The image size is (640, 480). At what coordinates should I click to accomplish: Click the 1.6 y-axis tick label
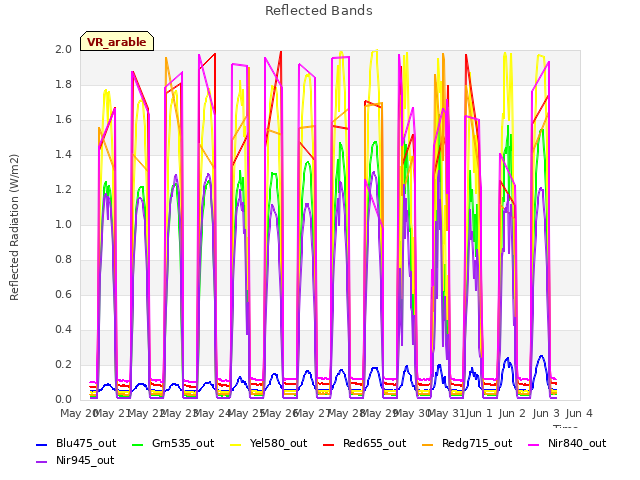coord(64,120)
